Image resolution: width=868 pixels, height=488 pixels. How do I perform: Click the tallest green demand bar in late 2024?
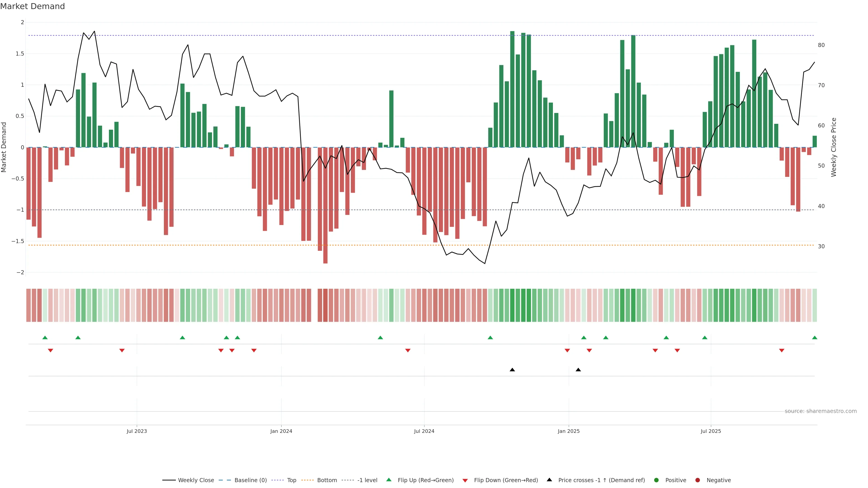pyautogui.click(x=512, y=89)
